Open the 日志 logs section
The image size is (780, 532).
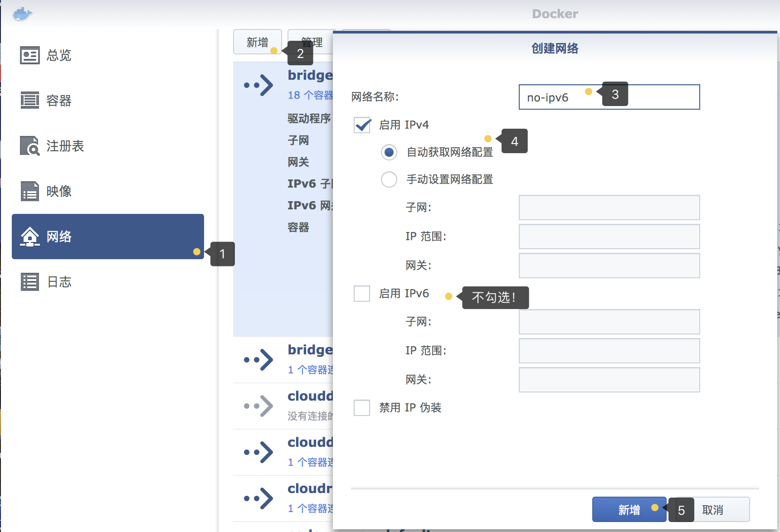coord(108,282)
